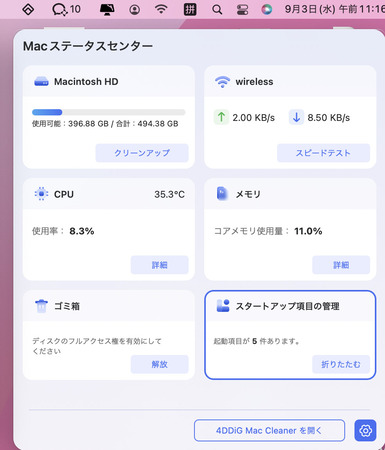Click the Macintosh HD disk icon
Viewport: 385px width, 450px height.
click(41, 82)
